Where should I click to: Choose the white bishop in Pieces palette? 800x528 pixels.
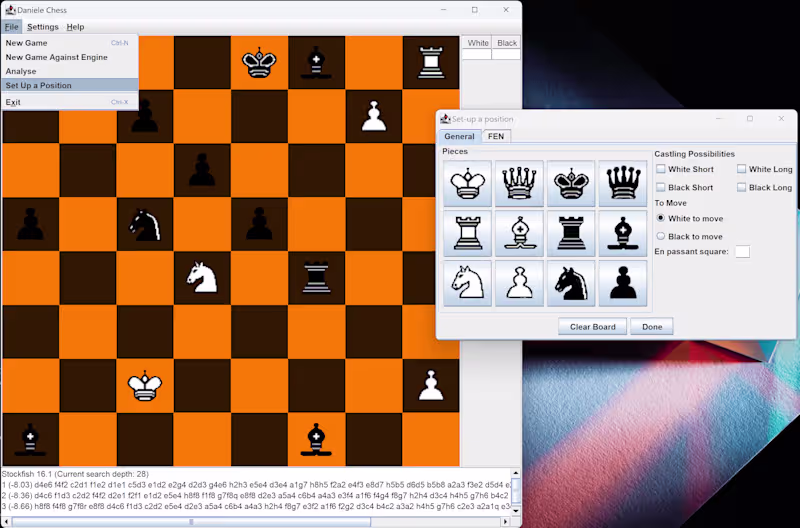point(519,233)
